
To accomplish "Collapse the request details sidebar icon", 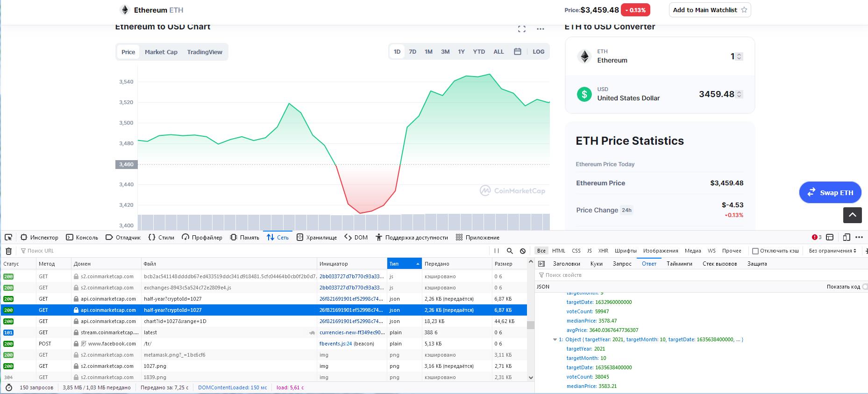I will (x=541, y=264).
